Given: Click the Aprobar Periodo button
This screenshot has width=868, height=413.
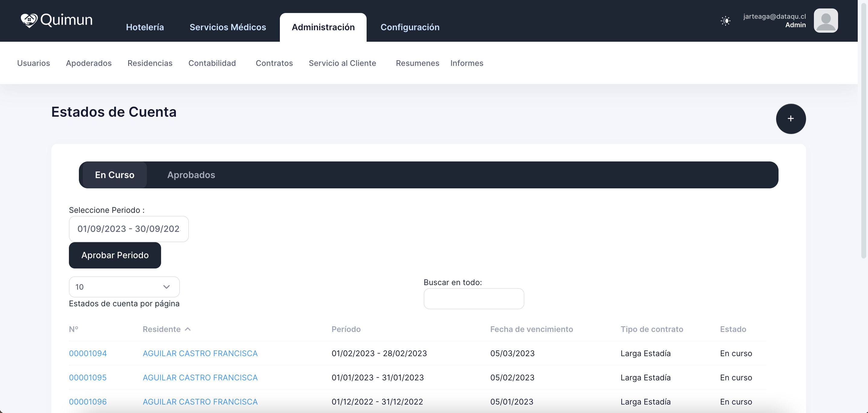Looking at the screenshot, I should point(115,255).
